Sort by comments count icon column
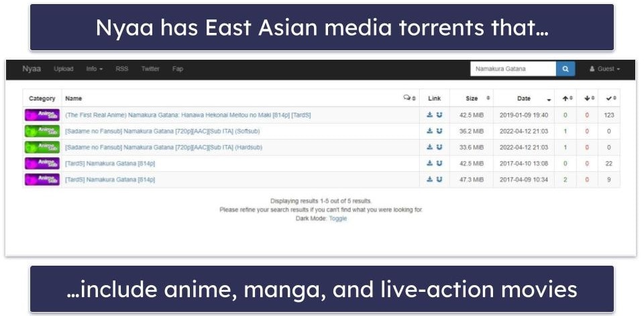 click(409, 98)
